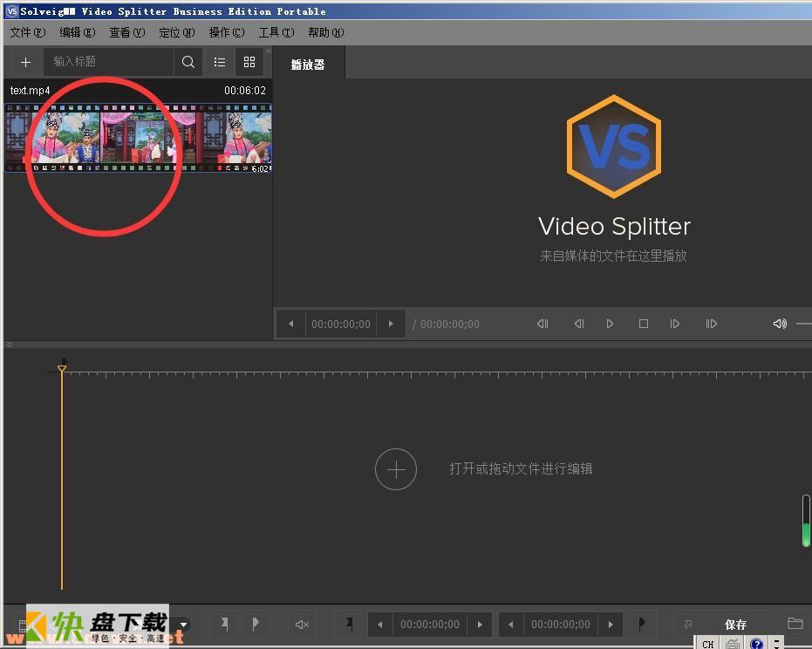Set the fragment start marker
The height and width of the screenshot is (649, 812).
pyautogui.click(x=350, y=624)
